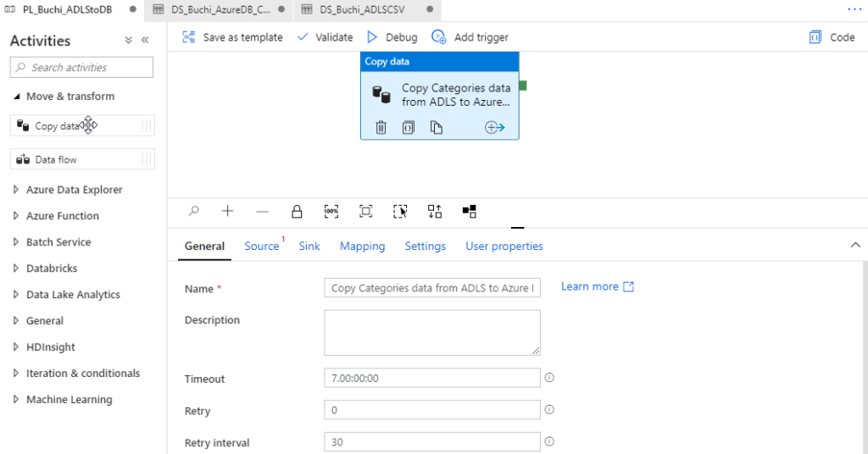Click the Timeout info icon

tap(549, 378)
